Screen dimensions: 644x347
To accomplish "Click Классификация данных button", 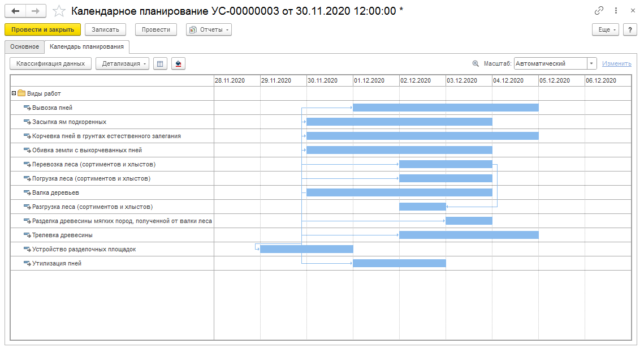I will 50,64.
